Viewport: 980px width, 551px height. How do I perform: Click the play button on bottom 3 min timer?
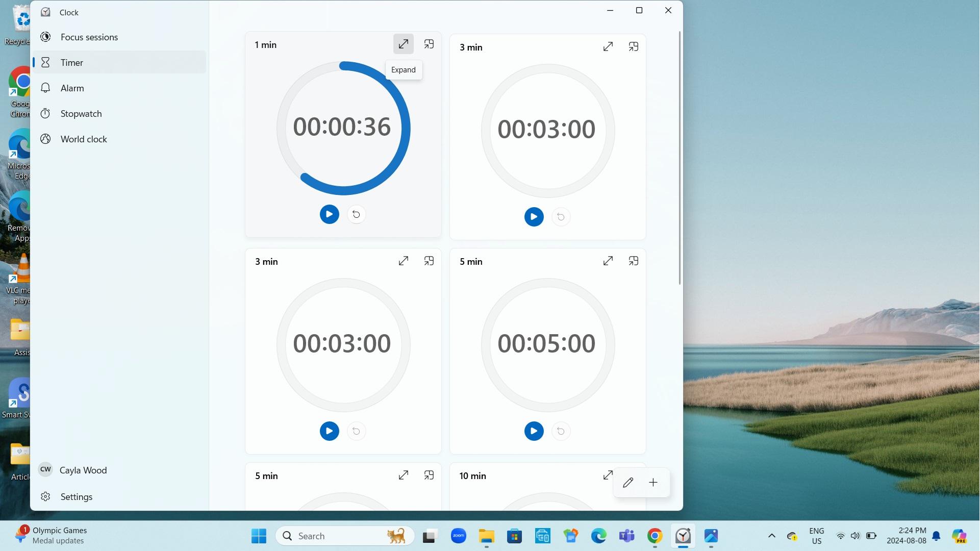click(x=329, y=431)
